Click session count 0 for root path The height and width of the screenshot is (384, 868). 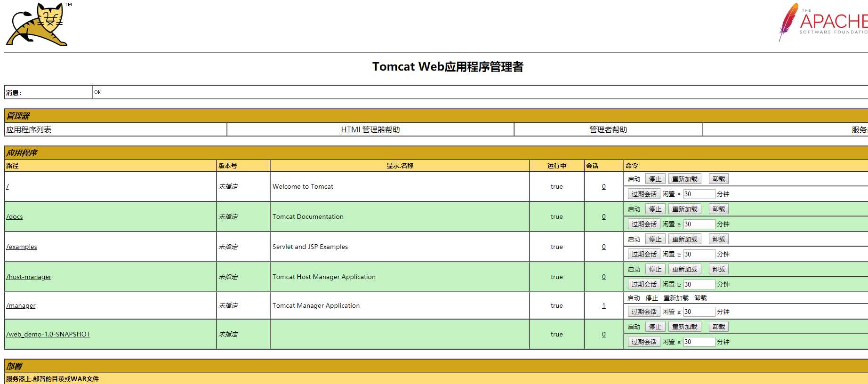tap(604, 186)
